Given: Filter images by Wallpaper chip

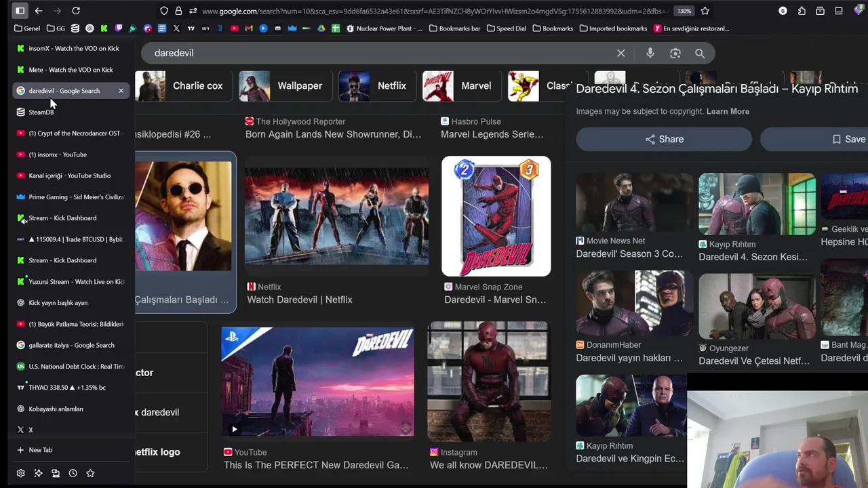Looking at the screenshot, I should pos(285,86).
